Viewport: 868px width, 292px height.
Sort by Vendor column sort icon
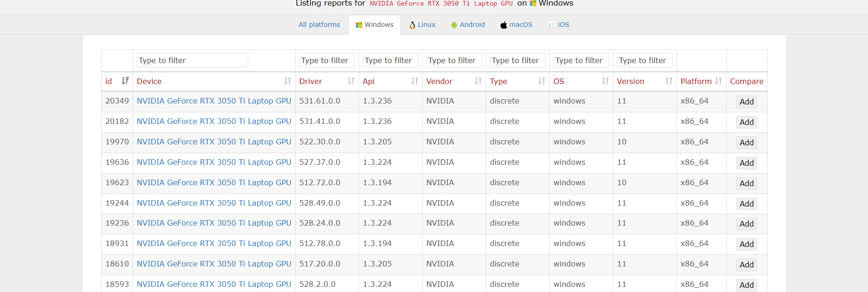point(478,81)
